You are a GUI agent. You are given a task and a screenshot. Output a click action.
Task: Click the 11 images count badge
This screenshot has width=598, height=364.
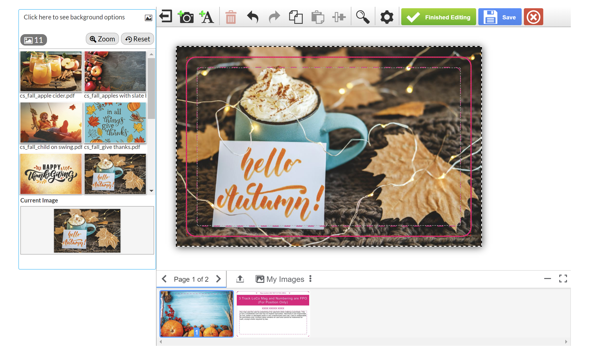click(x=33, y=40)
